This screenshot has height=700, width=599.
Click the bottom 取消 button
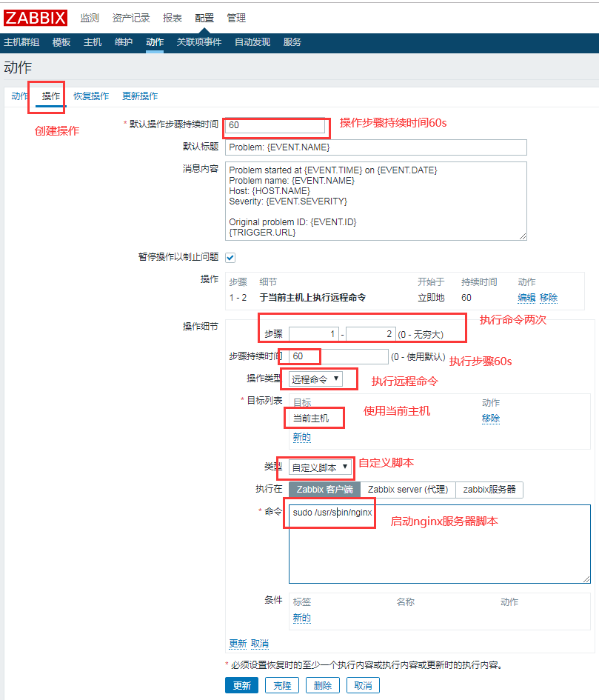363,685
